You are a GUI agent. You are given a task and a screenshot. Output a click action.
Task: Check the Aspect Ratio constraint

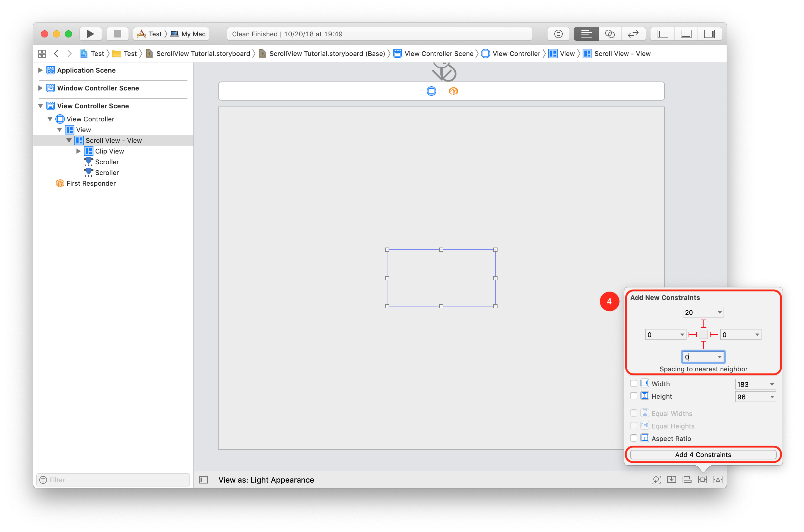[634, 438]
